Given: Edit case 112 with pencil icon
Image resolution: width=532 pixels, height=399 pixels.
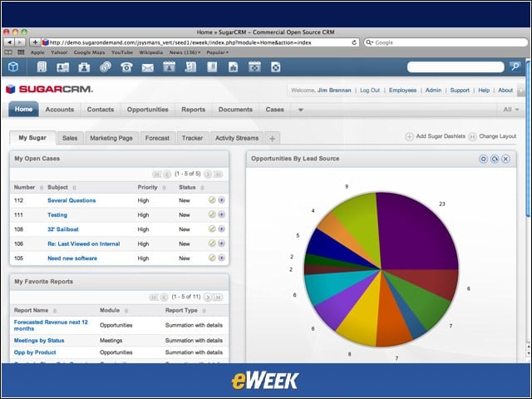Looking at the screenshot, I should [x=212, y=200].
